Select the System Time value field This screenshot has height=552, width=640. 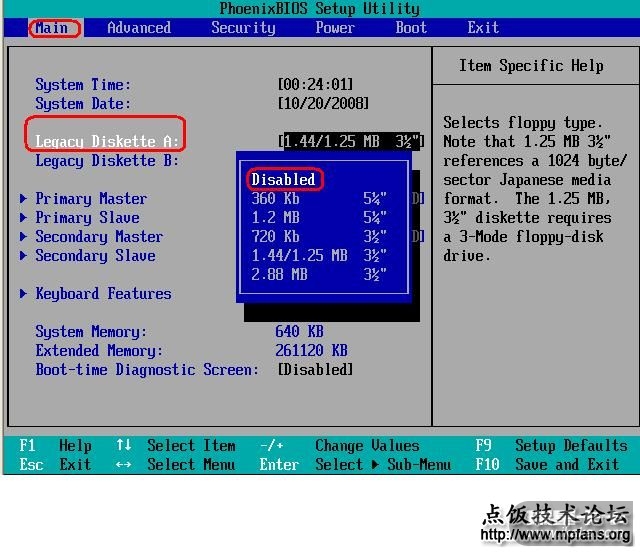point(315,85)
